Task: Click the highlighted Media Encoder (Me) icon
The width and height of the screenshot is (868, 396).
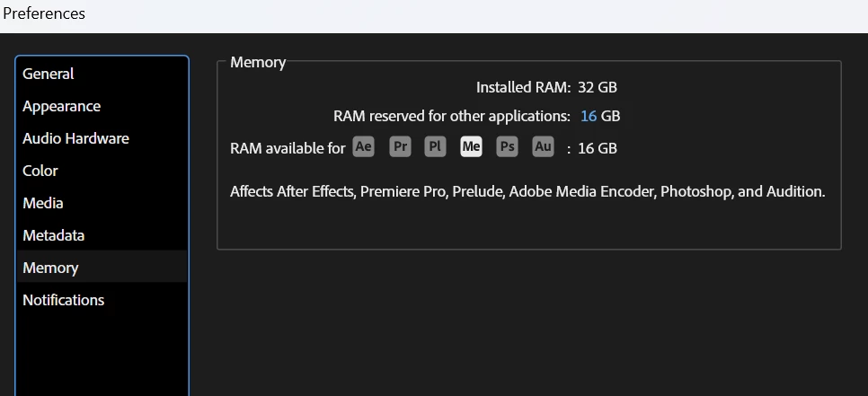Action: pyautogui.click(x=471, y=147)
